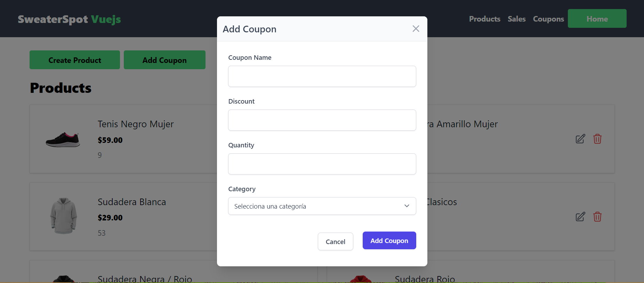The height and width of the screenshot is (283, 644).
Task: Click the Products page heading
Action: [61, 88]
